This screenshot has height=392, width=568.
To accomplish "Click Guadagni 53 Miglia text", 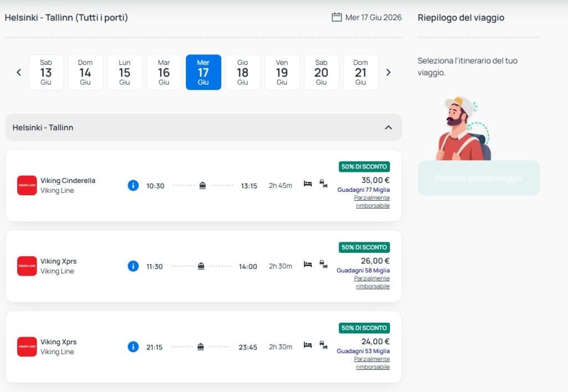I will 363,351.
